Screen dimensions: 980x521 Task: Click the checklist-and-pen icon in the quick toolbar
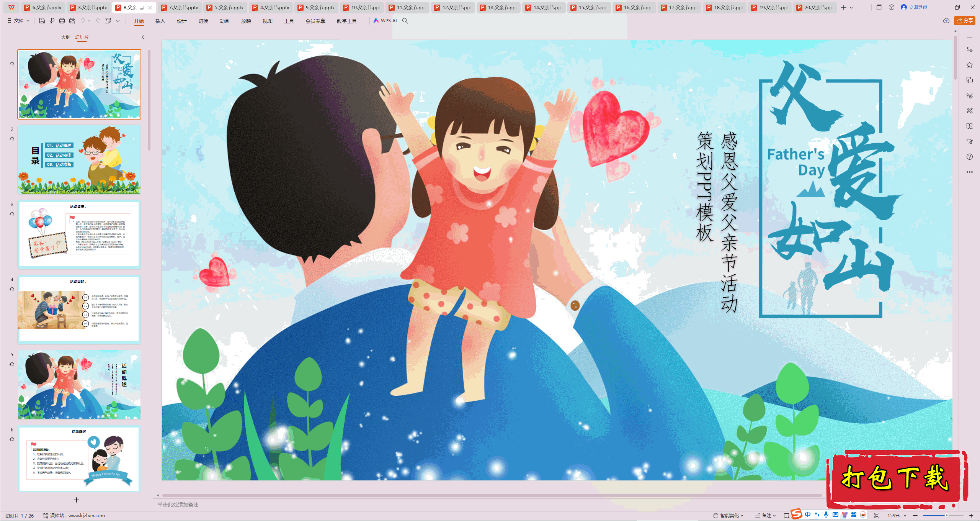click(x=108, y=21)
